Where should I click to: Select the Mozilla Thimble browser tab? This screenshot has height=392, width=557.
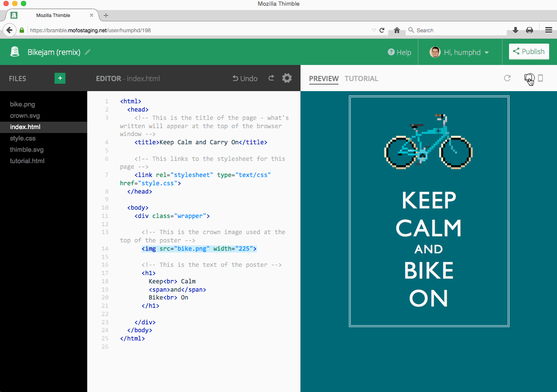[52, 15]
